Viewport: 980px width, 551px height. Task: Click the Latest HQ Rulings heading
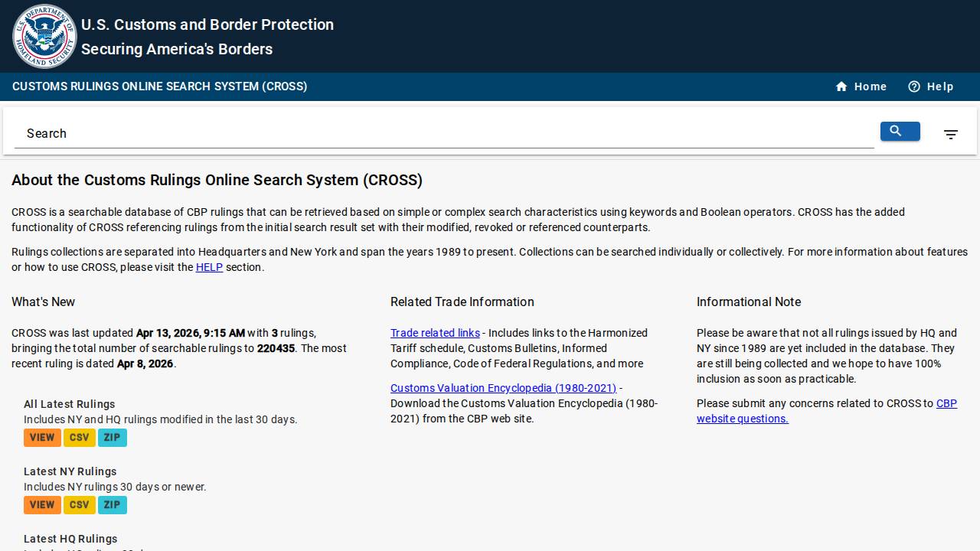[x=70, y=539]
